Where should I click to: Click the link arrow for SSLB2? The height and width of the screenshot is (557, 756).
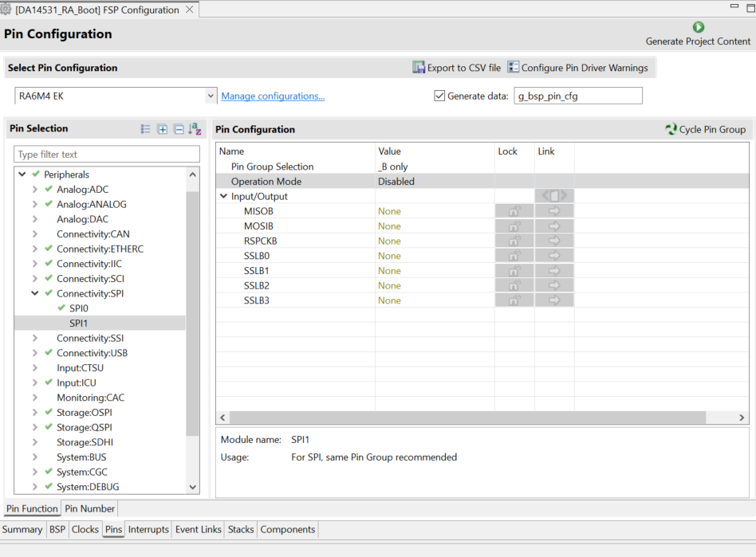click(x=554, y=286)
